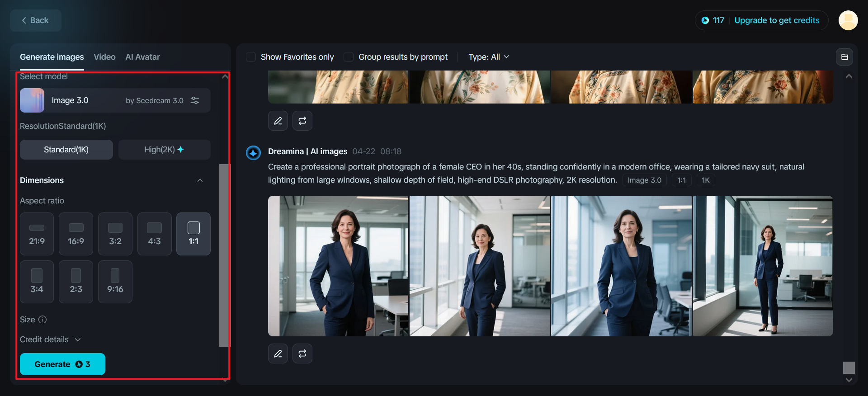Image resolution: width=868 pixels, height=396 pixels.
Task: Select the 2:3 aspect ratio
Action: click(76, 282)
